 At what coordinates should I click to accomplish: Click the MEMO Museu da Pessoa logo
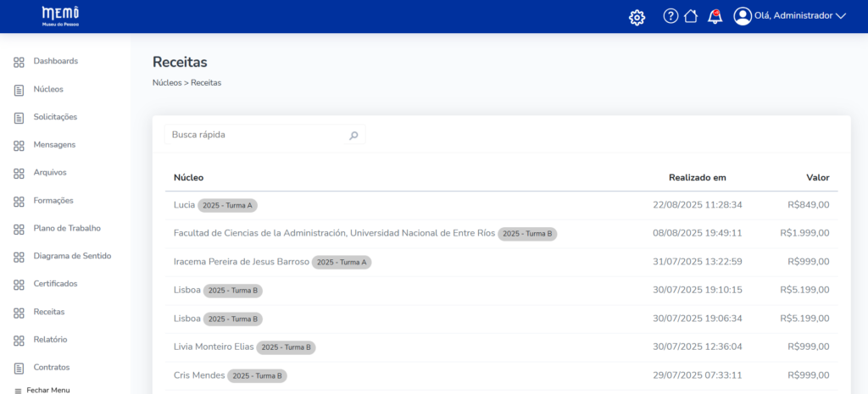tap(60, 16)
